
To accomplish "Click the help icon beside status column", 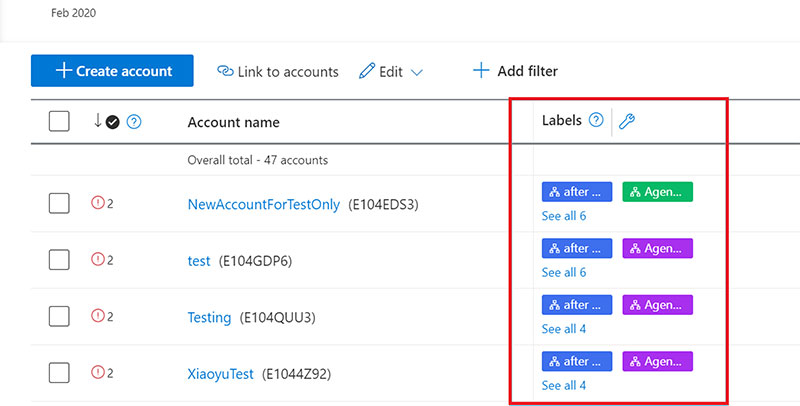I will point(134,122).
